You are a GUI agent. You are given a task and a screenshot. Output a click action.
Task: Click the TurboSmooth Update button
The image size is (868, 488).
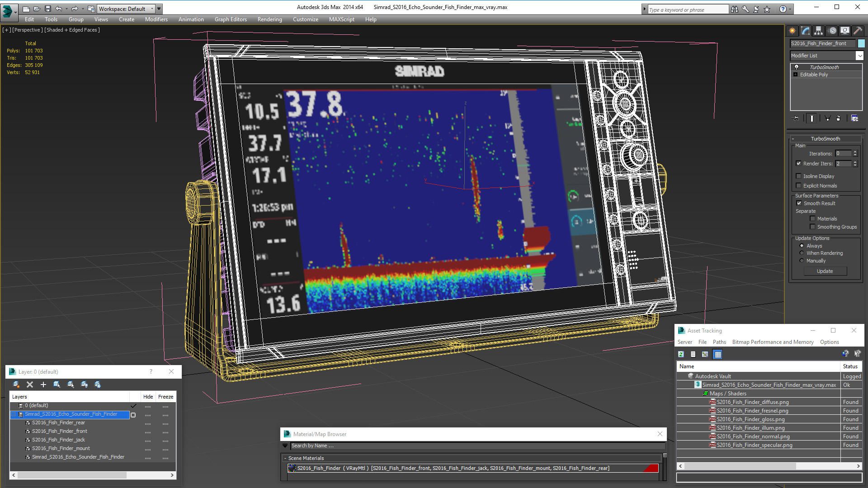(825, 271)
